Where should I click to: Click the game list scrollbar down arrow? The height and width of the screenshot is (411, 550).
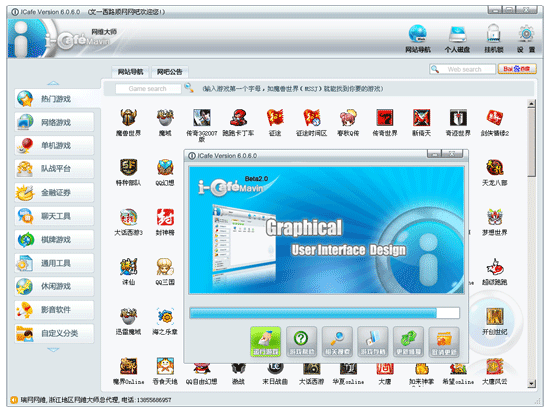(531, 384)
